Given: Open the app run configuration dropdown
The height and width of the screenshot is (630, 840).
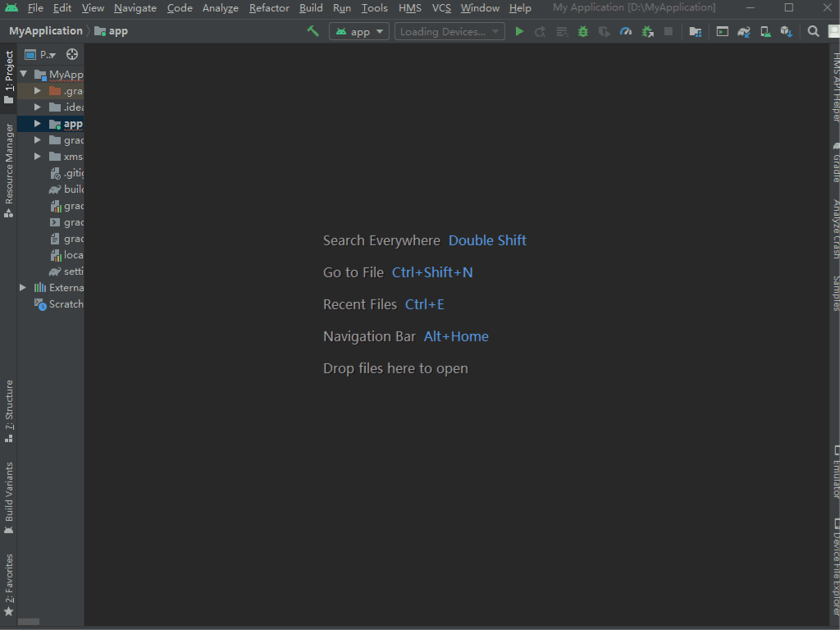Looking at the screenshot, I should pos(359,32).
